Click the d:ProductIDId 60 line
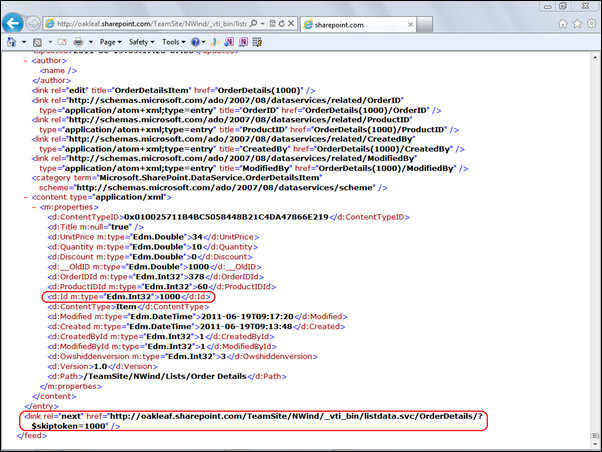 (x=162, y=287)
